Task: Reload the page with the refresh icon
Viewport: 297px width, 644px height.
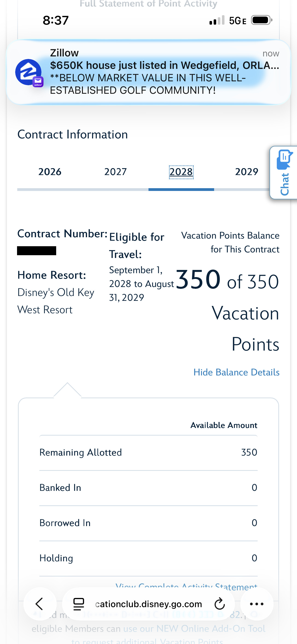Action: pyautogui.click(x=220, y=604)
